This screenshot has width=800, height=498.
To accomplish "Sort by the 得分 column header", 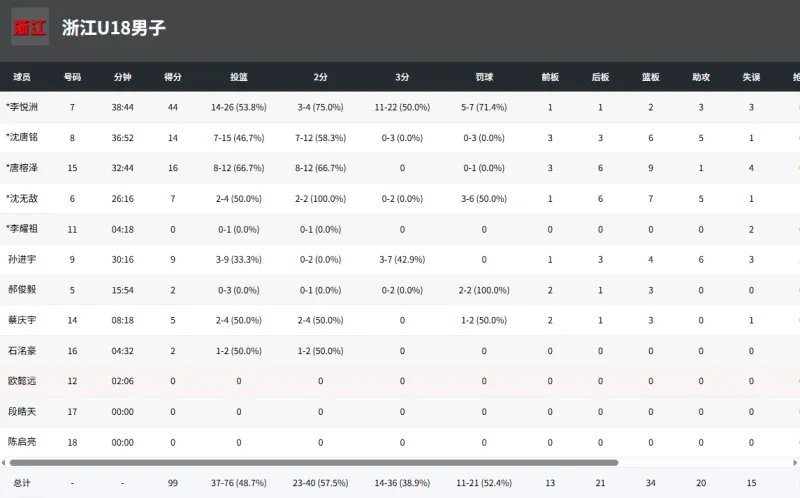I will pos(172,77).
